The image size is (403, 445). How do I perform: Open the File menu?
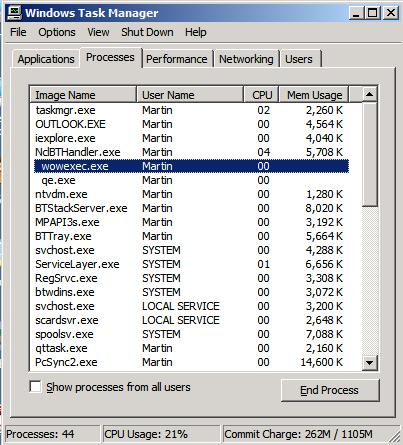click(x=18, y=32)
